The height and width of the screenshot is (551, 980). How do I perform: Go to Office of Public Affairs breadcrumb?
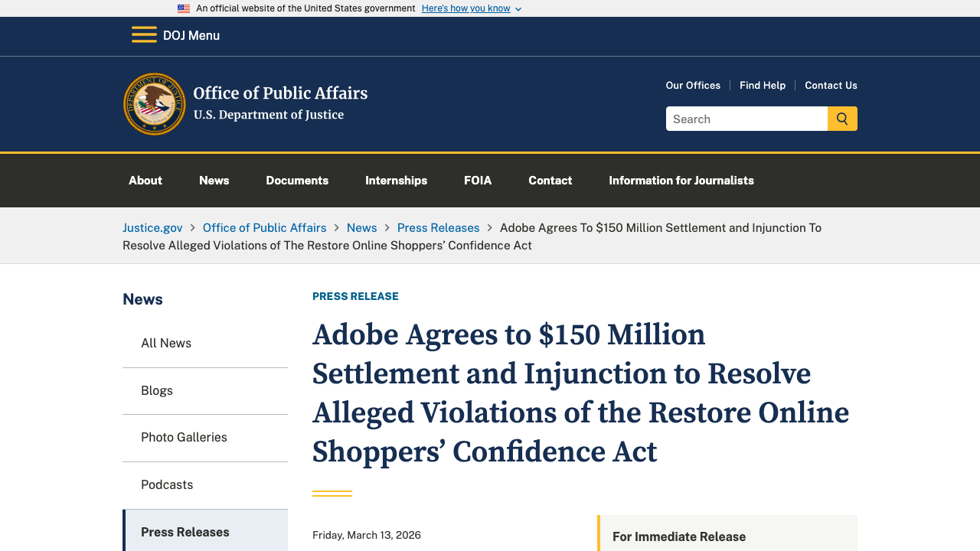(x=265, y=228)
